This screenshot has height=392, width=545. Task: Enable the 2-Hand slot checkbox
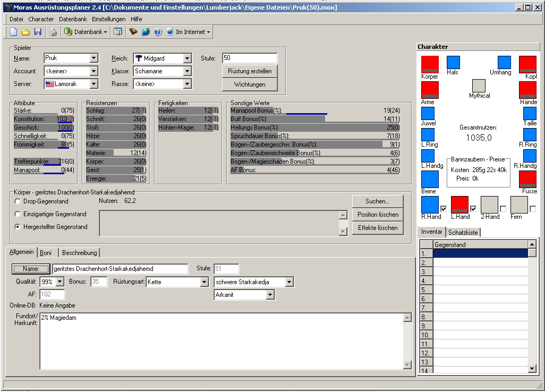coord(503,208)
